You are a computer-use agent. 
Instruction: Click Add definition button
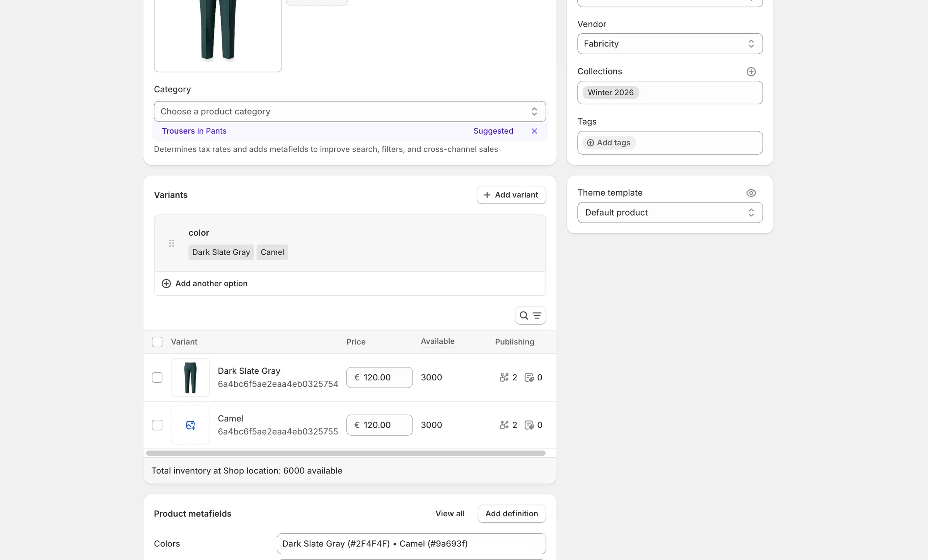coord(512,514)
